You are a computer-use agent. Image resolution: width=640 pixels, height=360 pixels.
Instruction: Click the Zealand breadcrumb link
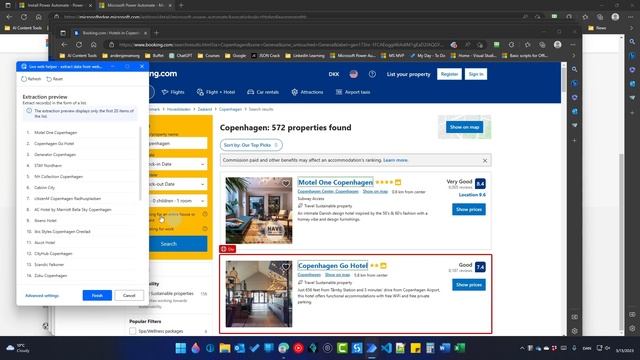[x=204, y=109]
